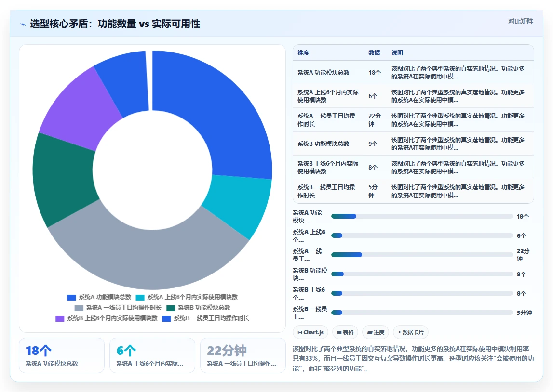Click the 8个 progress bar

[422, 293]
